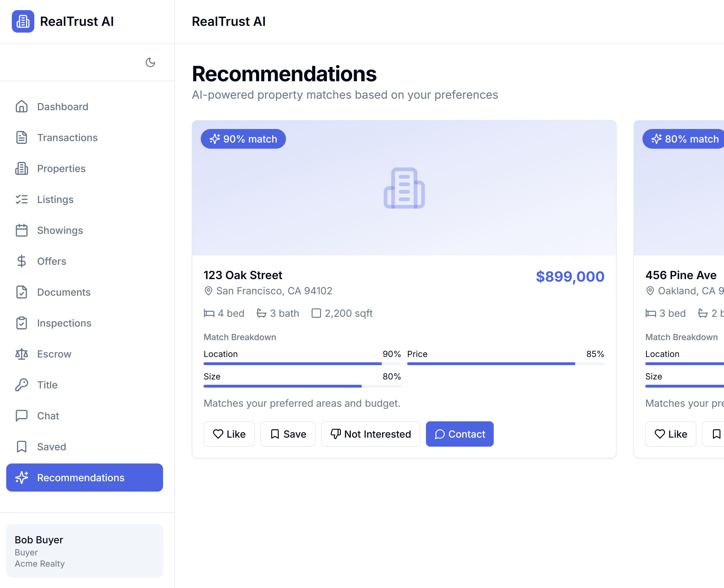Open Escrow via the scales icon
Viewport: 724px width, 588px height.
pyautogui.click(x=22, y=354)
